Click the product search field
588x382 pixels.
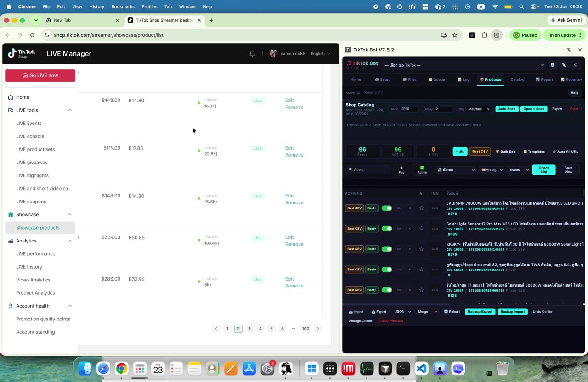point(368,170)
